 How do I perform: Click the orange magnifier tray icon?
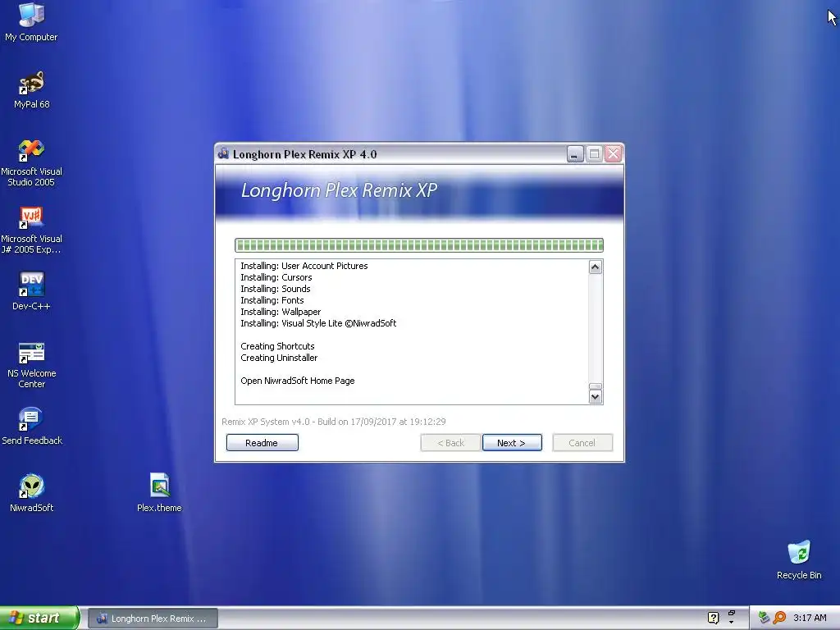[x=779, y=618]
